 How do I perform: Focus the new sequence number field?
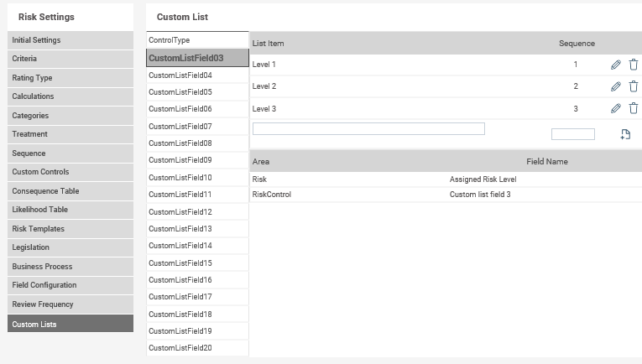click(573, 134)
